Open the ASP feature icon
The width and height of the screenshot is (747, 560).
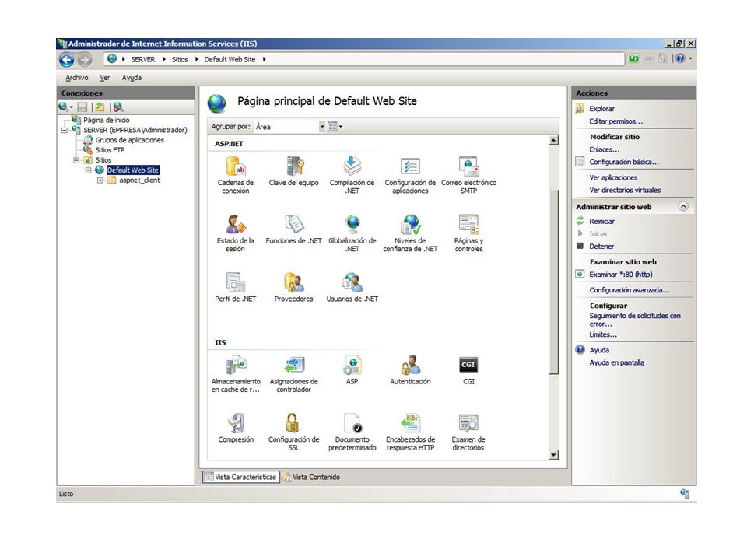click(x=352, y=370)
